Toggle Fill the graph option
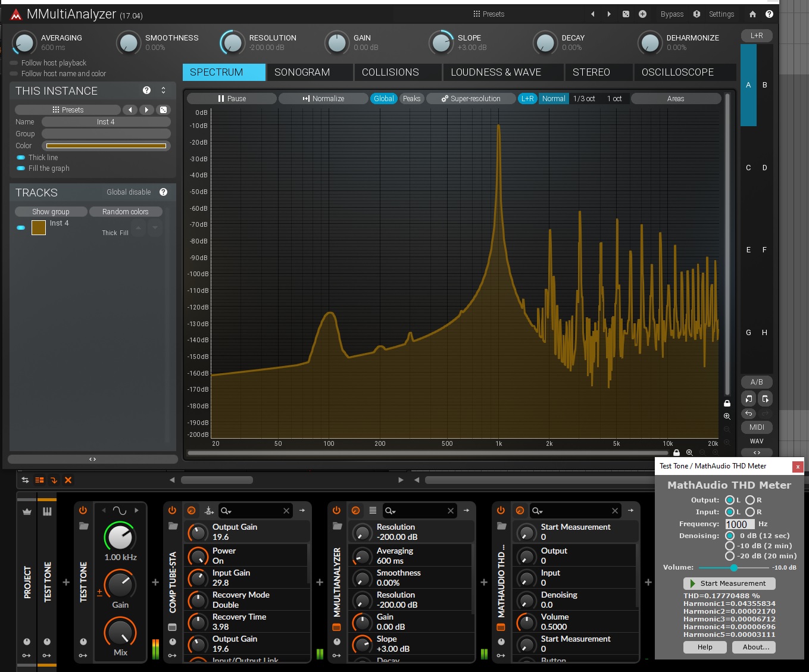Screen dimensions: 809x672 click(21, 168)
